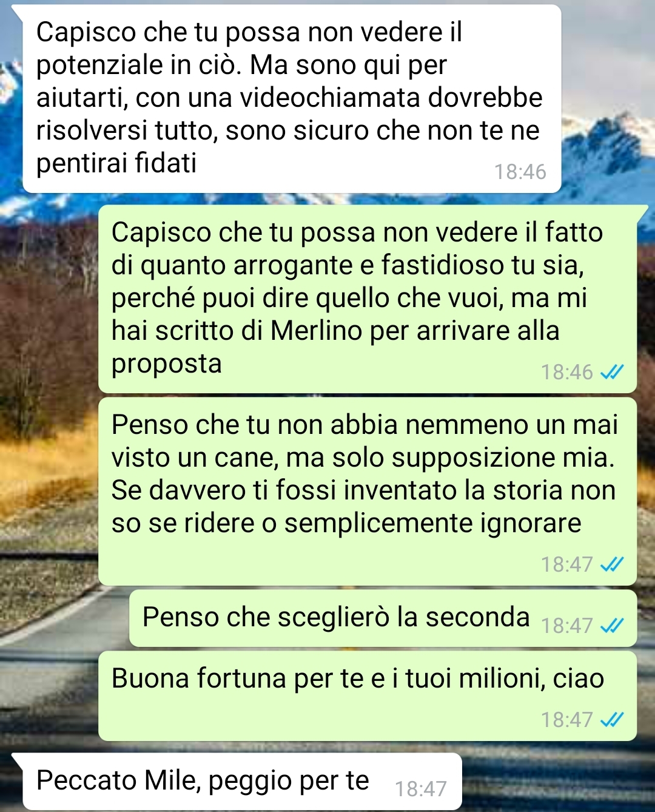
Task: Select sent message starting 'Capisco che tu possa non vedere il fatto'
Action: coord(368,299)
